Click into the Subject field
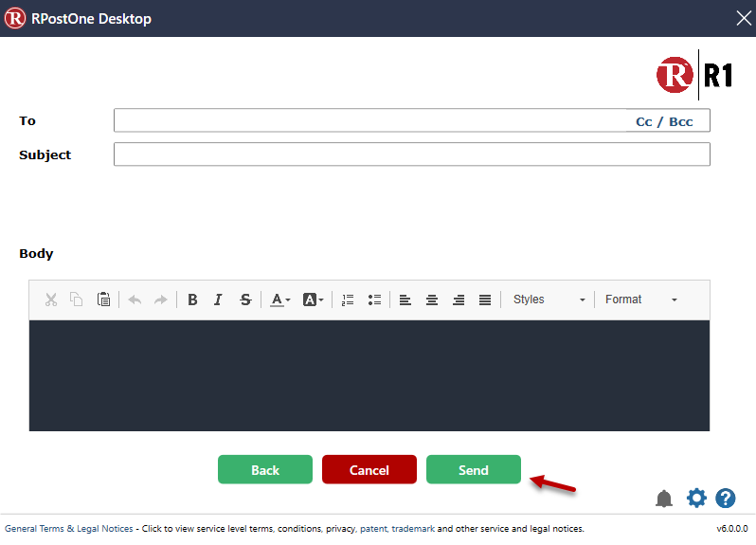The image size is (756, 545). point(412,154)
